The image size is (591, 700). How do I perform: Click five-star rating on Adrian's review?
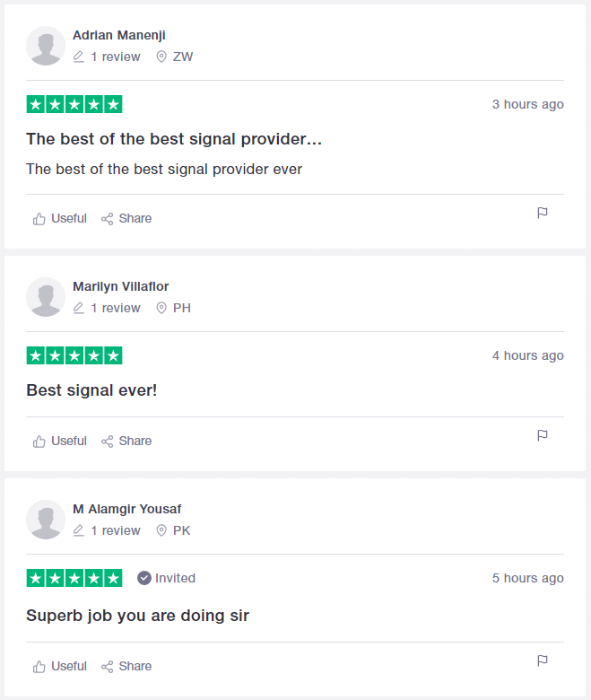click(x=74, y=104)
